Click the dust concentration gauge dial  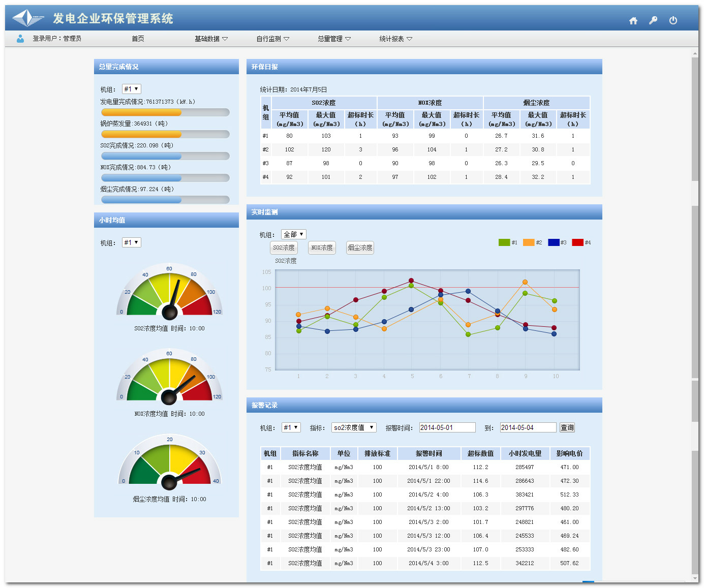[169, 461]
